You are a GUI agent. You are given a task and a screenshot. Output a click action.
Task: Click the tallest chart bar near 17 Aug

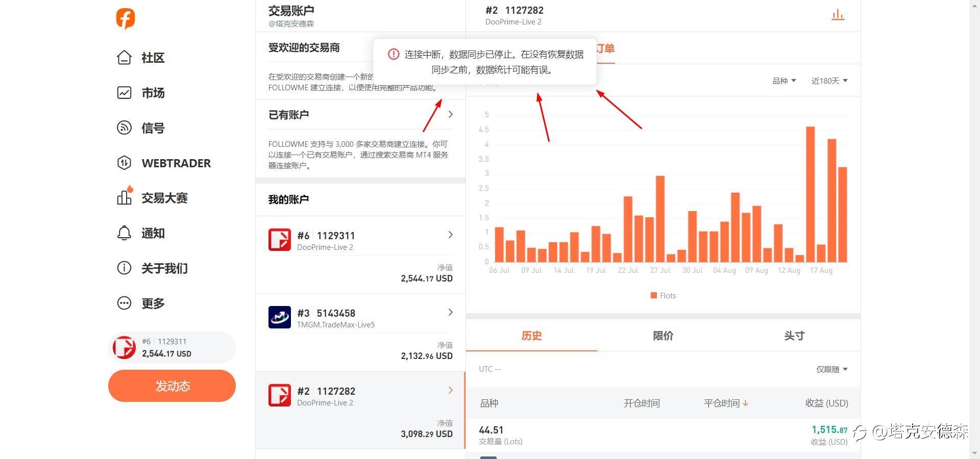pyautogui.click(x=810, y=194)
